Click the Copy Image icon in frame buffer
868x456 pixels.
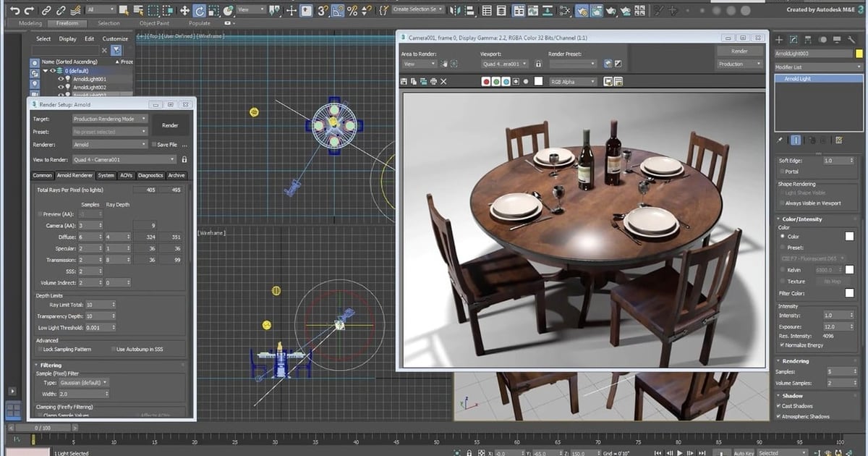tap(413, 81)
